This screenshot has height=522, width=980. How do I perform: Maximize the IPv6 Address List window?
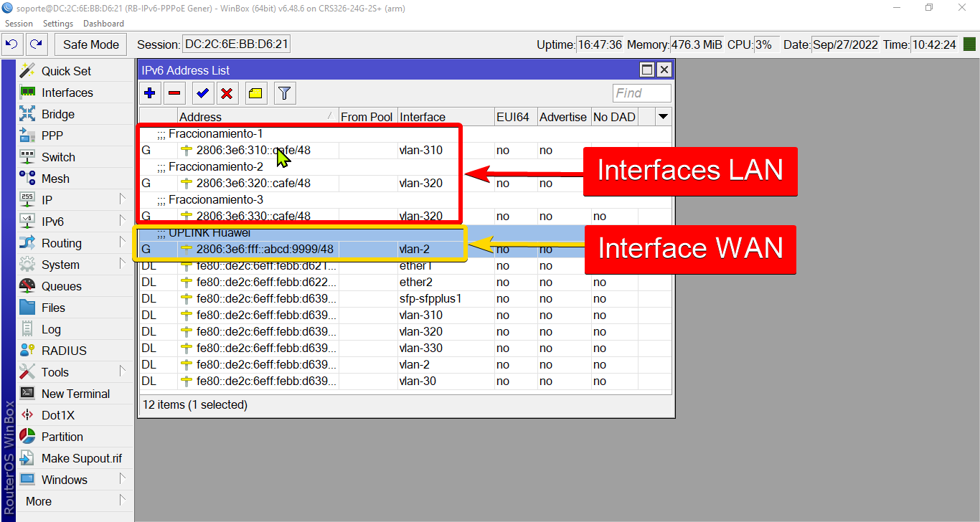click(x=647, y=70)
